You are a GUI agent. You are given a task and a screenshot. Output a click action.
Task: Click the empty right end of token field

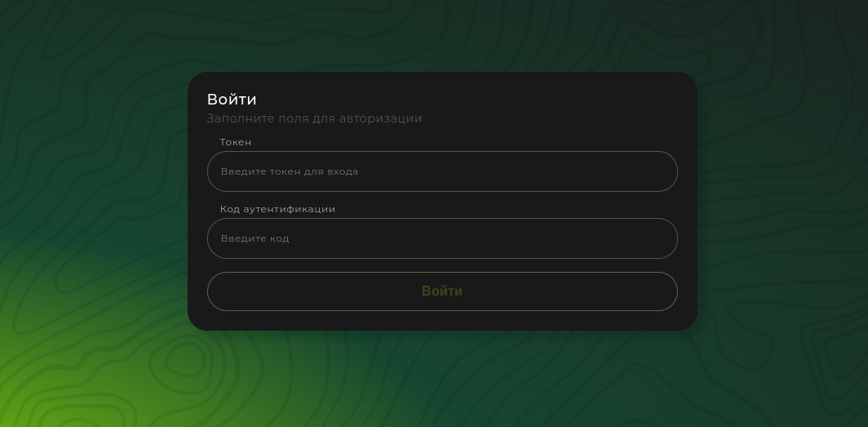tap(636, 171)
